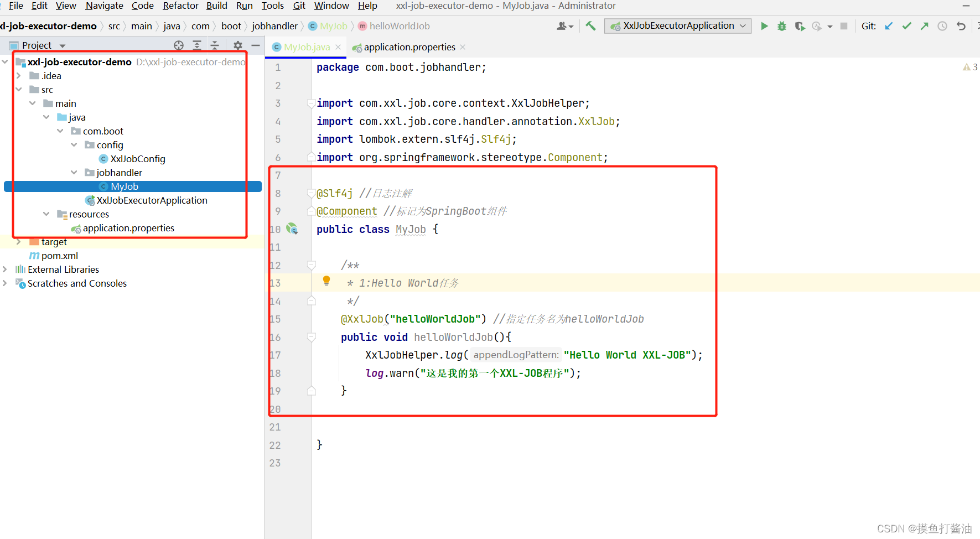
Task: Click the warnings indicator showing 3
Action: pos(970,67)
